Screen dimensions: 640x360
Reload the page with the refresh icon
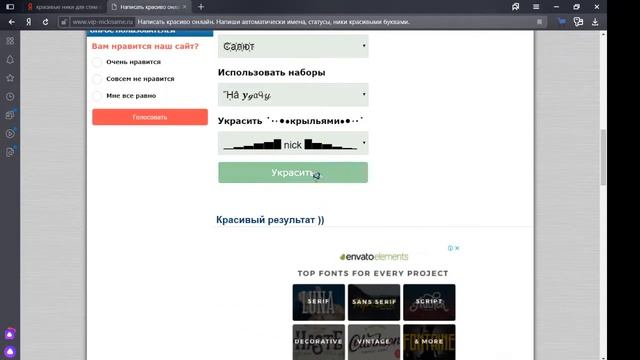tap(45, 22)
